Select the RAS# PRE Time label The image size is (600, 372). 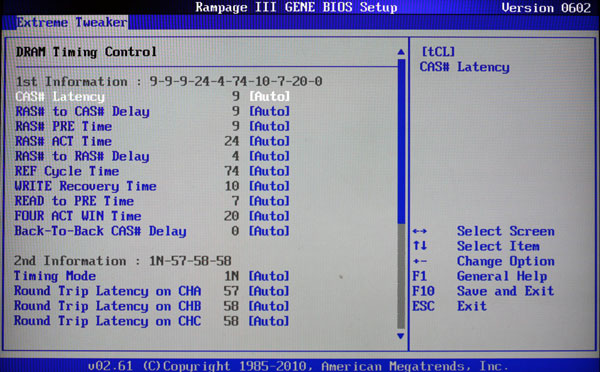64,126
